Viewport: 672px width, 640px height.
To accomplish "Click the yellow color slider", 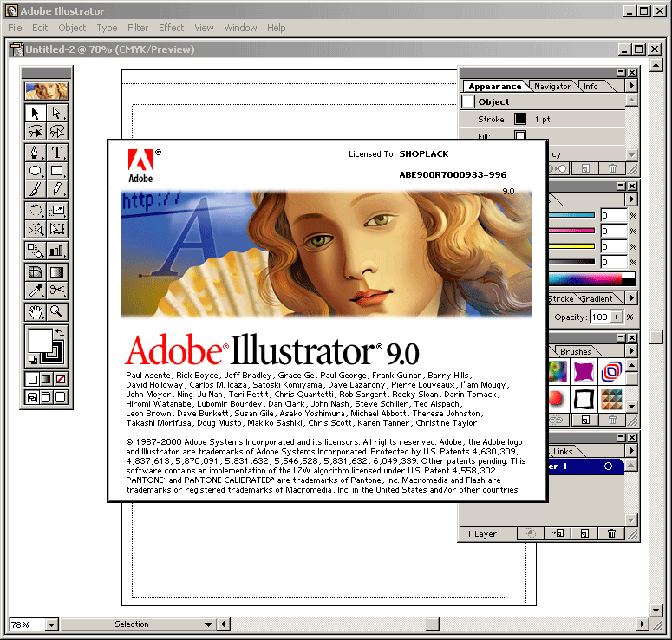I will 572,246.
